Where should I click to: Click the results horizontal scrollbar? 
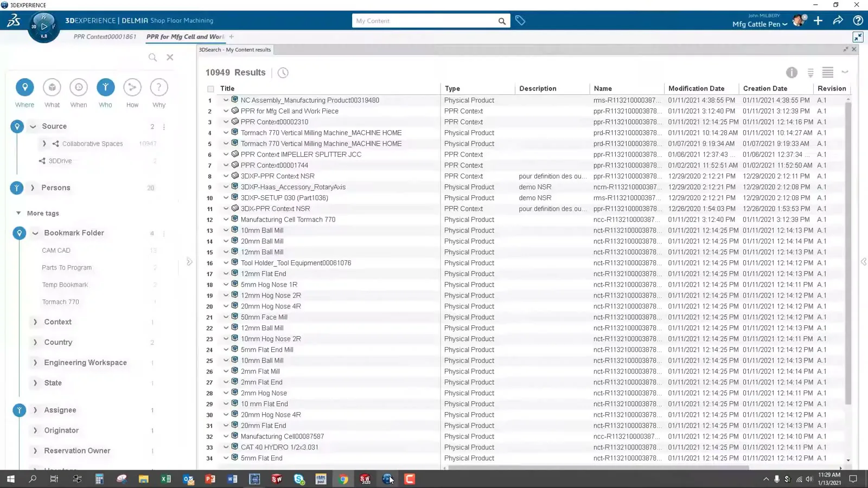[x=599, y=468]
